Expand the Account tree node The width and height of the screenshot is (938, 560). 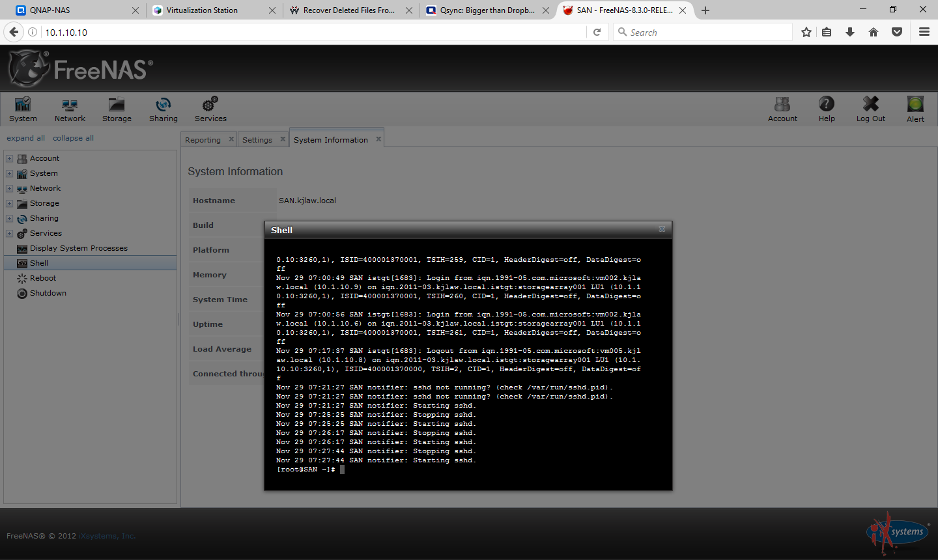pos(9,158)
